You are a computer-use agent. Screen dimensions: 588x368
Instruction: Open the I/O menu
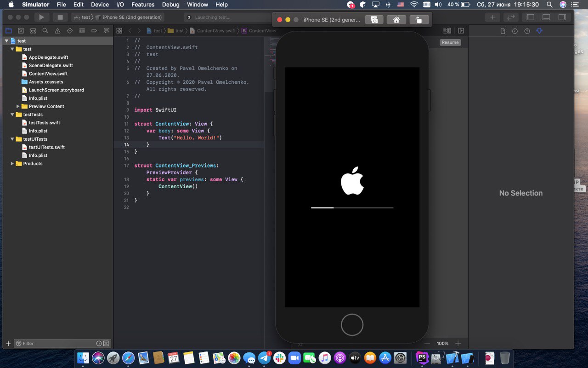[120, 5]
